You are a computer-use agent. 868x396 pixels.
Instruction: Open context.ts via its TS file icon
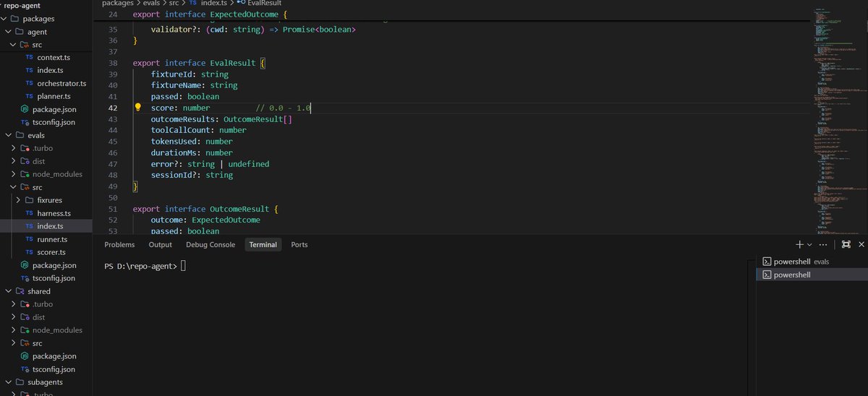29,57
